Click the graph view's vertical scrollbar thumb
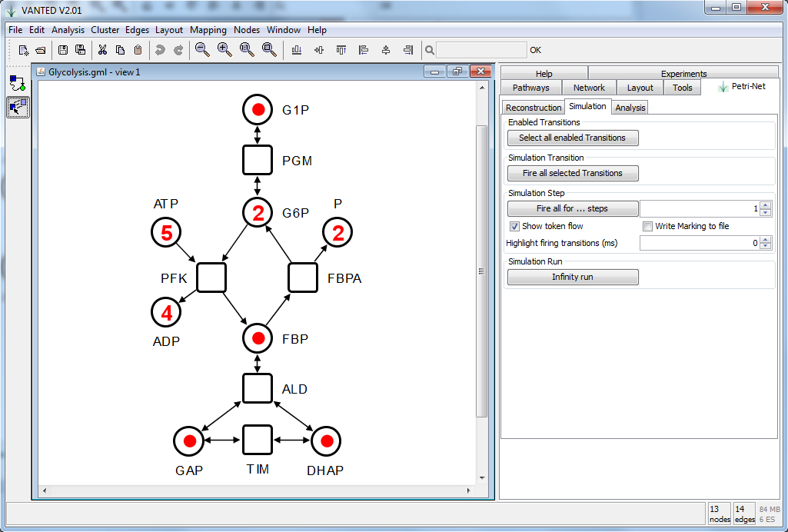 (x=481, y=271)
